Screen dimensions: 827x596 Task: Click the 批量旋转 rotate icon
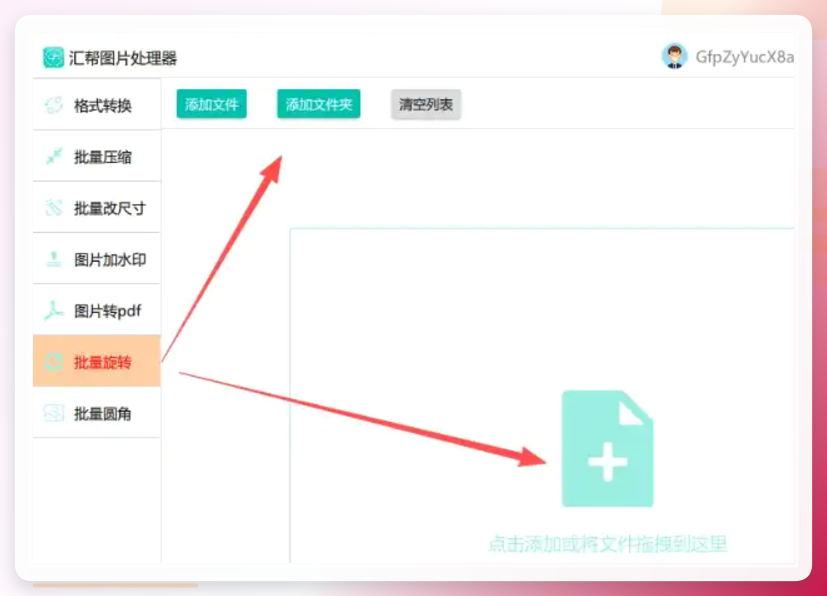(x=53, y=362)
